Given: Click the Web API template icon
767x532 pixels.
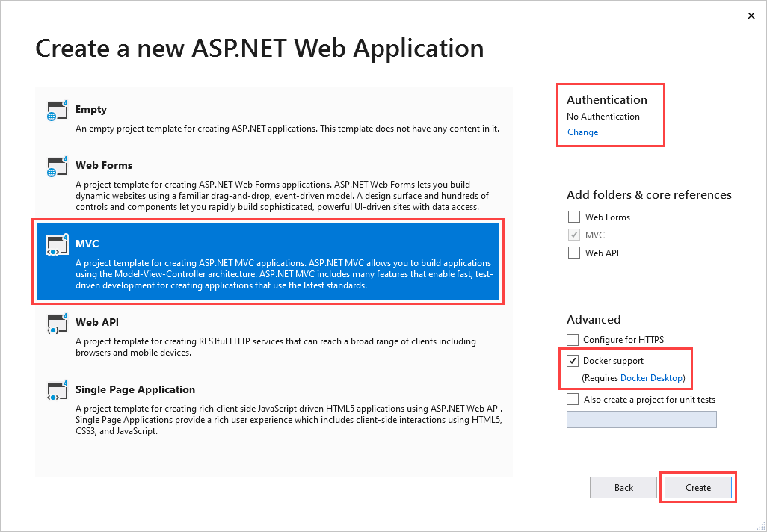Looking at the screenshot, I should tap(57, 324).
